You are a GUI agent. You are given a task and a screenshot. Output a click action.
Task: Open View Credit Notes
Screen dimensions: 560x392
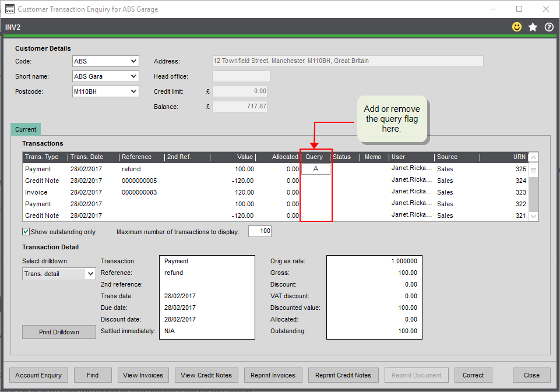pos(206,375)
